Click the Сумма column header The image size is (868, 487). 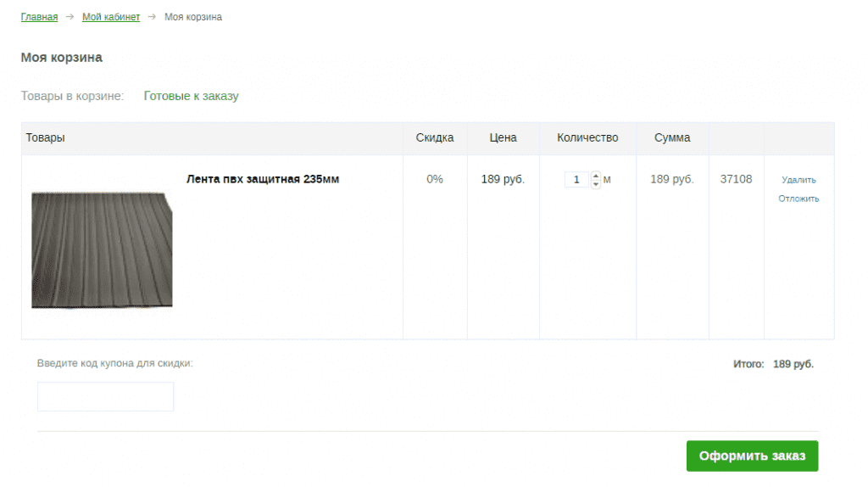(x=672, y=137)
